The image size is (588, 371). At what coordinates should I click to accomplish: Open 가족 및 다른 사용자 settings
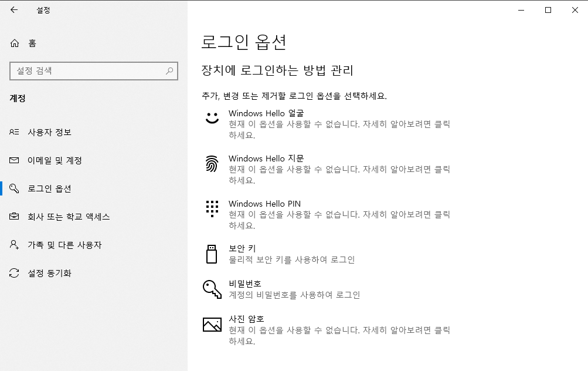pos(94,245)
